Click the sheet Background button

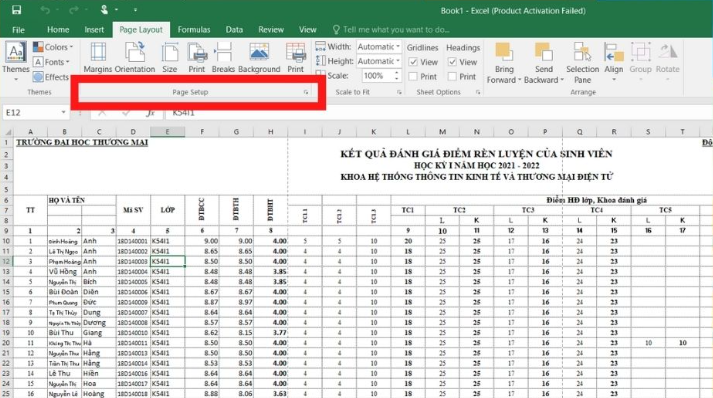click(259, 58)
